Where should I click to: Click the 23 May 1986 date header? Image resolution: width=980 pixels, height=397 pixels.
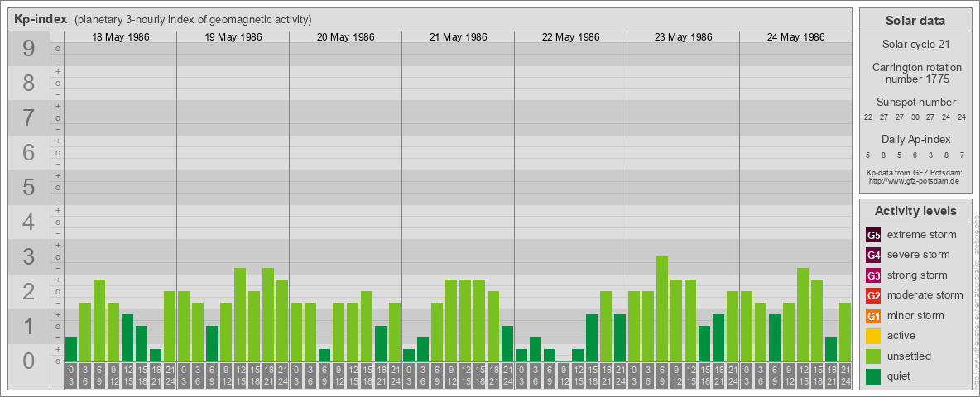(683, 37)
